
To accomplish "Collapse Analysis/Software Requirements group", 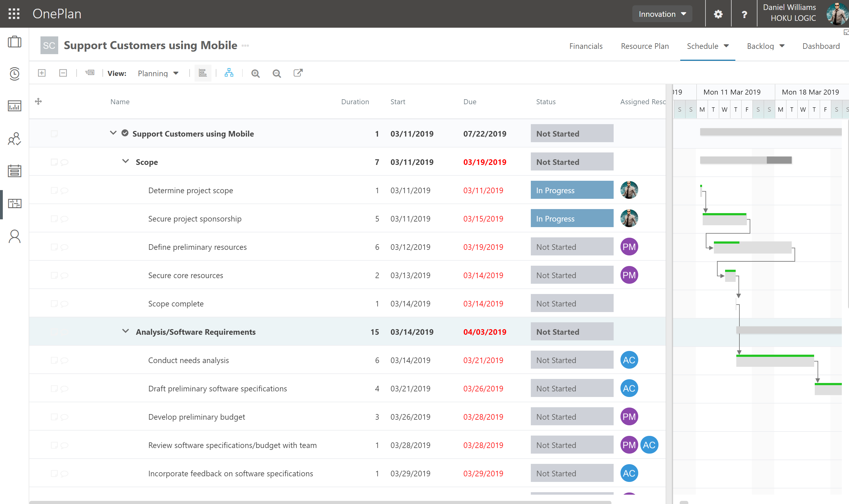I will pyautogui.click(x=125, y=331).
